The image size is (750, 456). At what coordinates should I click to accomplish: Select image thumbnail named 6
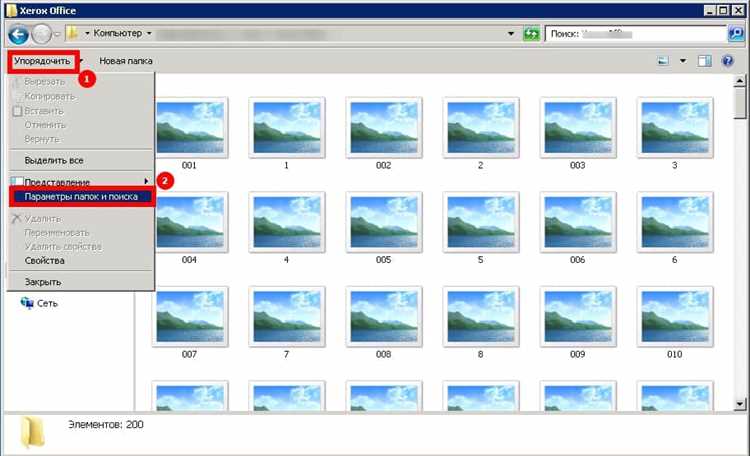pyautogui.click(x=675, y=222)
